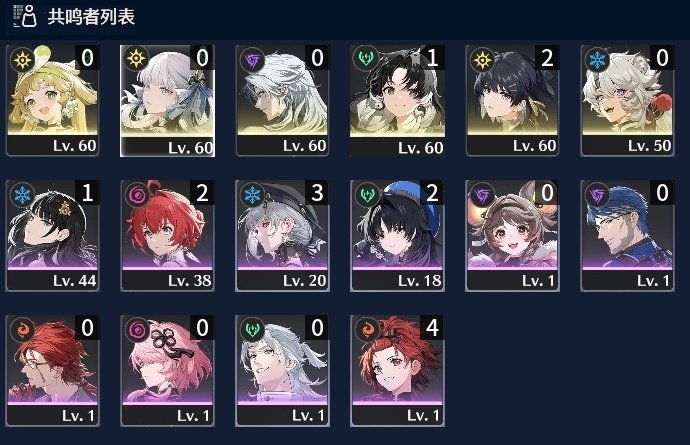
Task: Select the grey-haired character with hat at Lv. 20
Action: point(283,235)
